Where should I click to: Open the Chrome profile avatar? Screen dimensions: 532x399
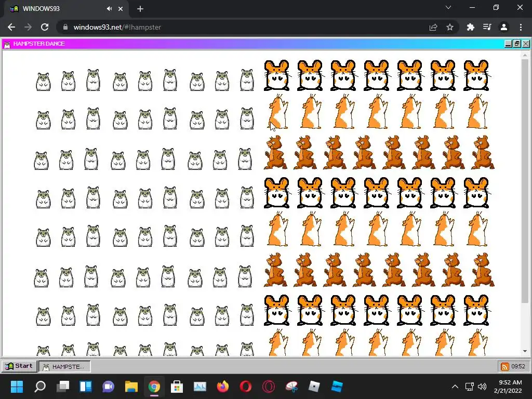point(504,27)
